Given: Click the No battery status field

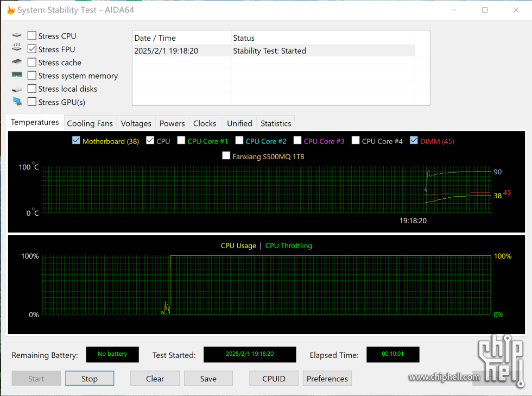Looking at the screenshot, I should 112,354.
